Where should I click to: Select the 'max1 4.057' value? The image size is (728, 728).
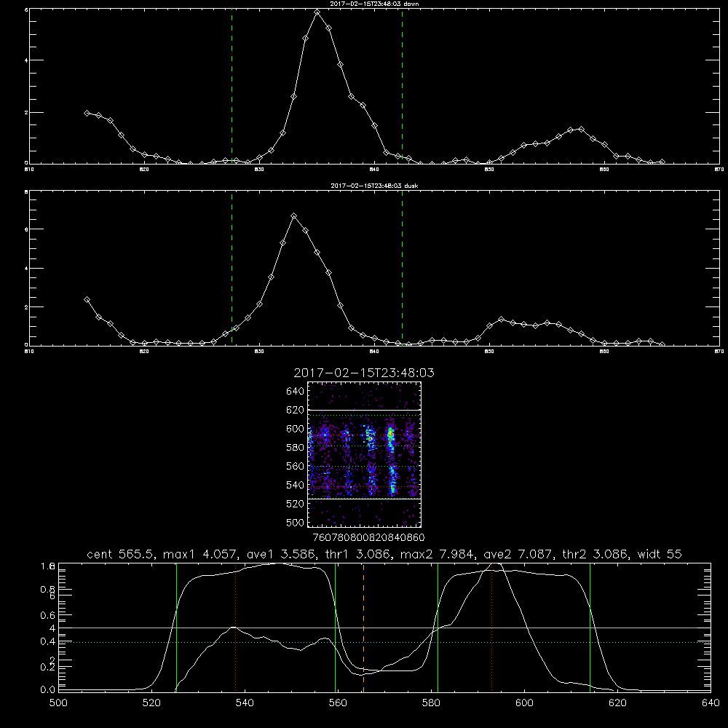pos(200,554)
